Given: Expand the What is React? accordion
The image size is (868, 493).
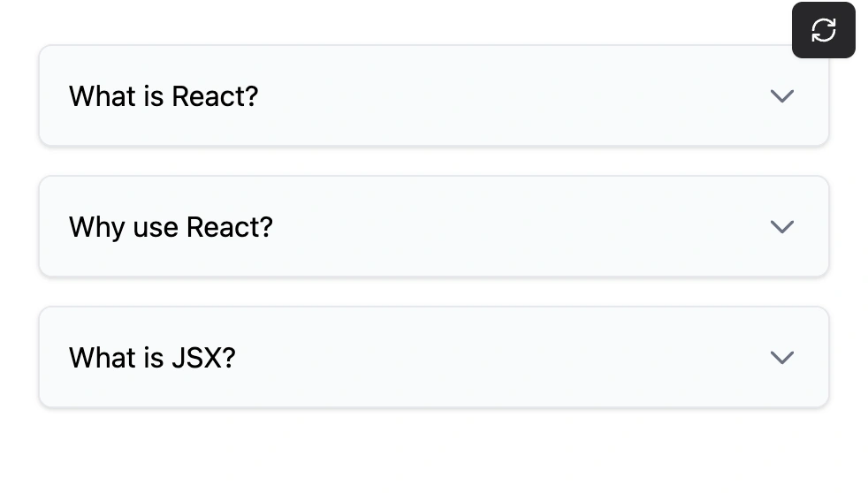Looking at the screenshot, I should (x=433, y=95).
